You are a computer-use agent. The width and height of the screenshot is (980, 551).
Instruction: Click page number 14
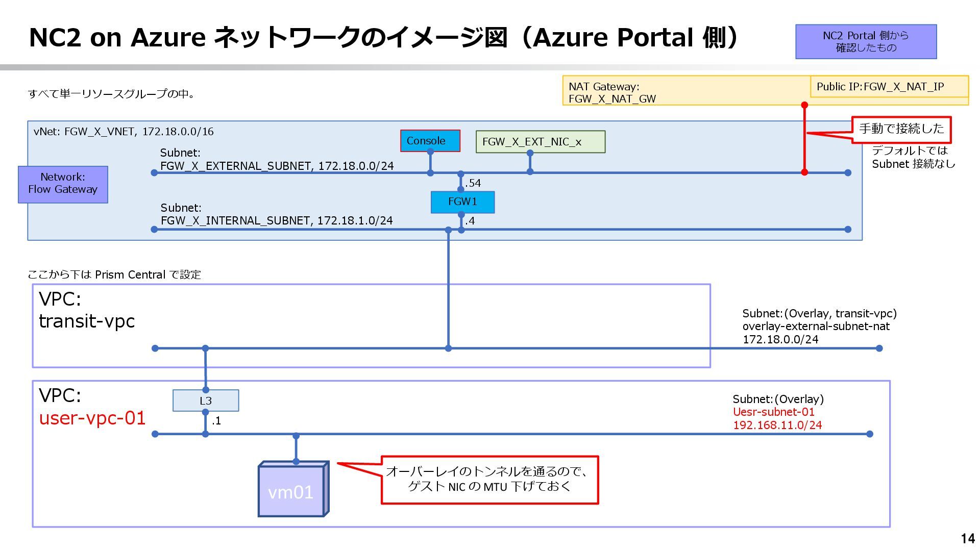[x=967, y=539]
